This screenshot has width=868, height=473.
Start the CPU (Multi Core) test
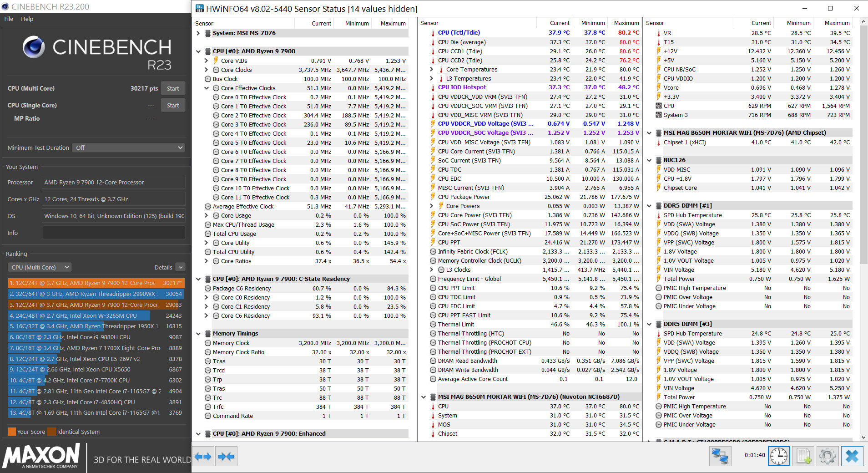173,88
